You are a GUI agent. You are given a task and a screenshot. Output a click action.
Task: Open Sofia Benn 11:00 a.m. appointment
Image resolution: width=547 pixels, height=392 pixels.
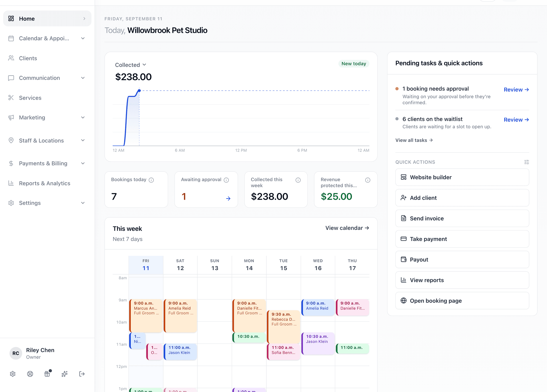coord(283,352)
